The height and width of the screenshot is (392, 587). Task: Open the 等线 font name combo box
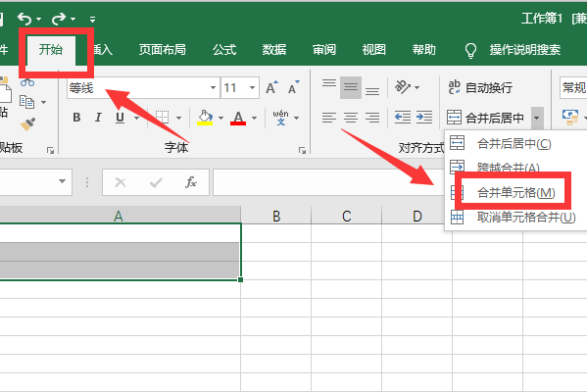coord(143,88)
